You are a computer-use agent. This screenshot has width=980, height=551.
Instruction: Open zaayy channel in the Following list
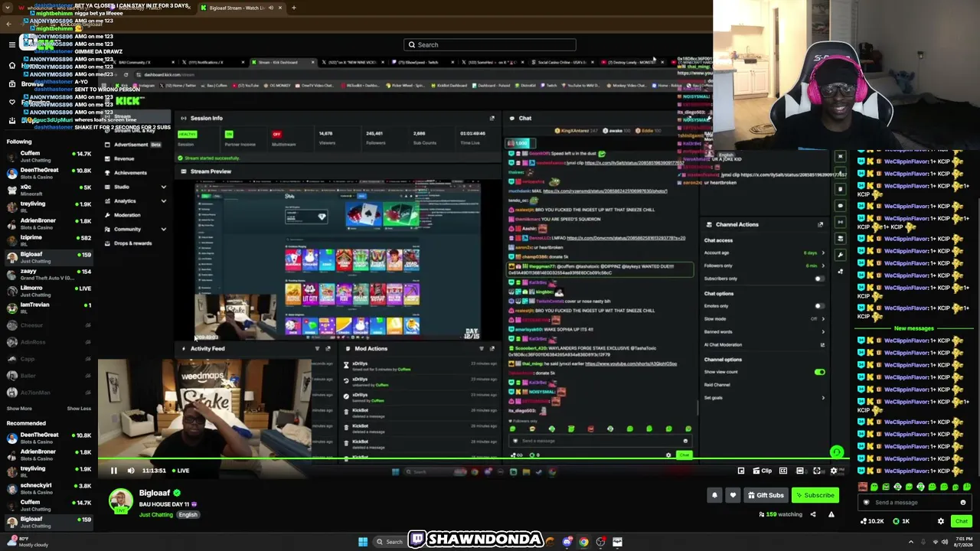47,274
